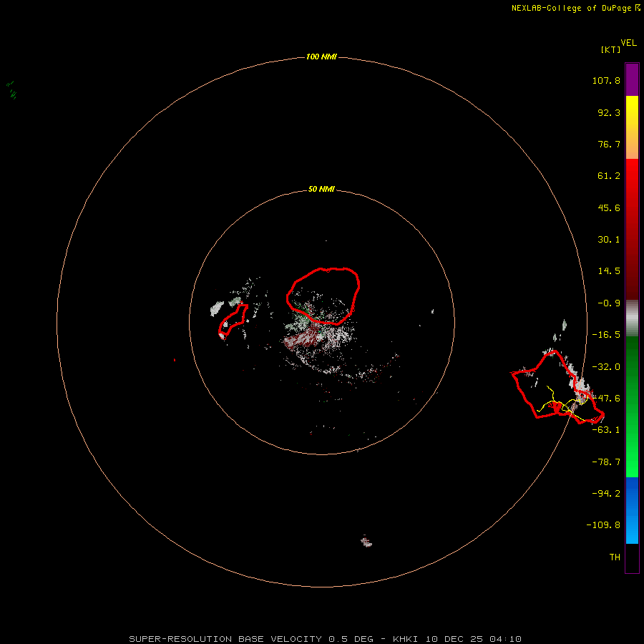Click the small western red island outline
This screenshot has width=644, height=644.
click(233, 321)
